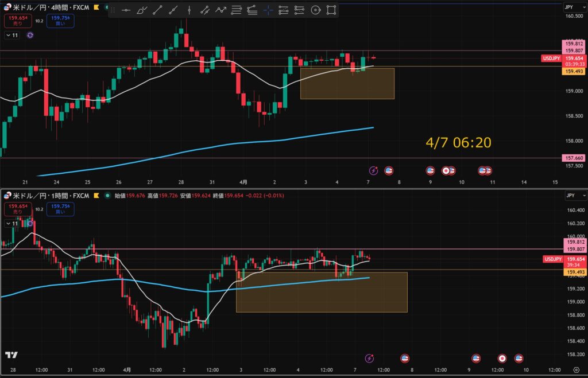
Task: Select the trend line tool
Action: pyautogui.click(x=158, y=10)
